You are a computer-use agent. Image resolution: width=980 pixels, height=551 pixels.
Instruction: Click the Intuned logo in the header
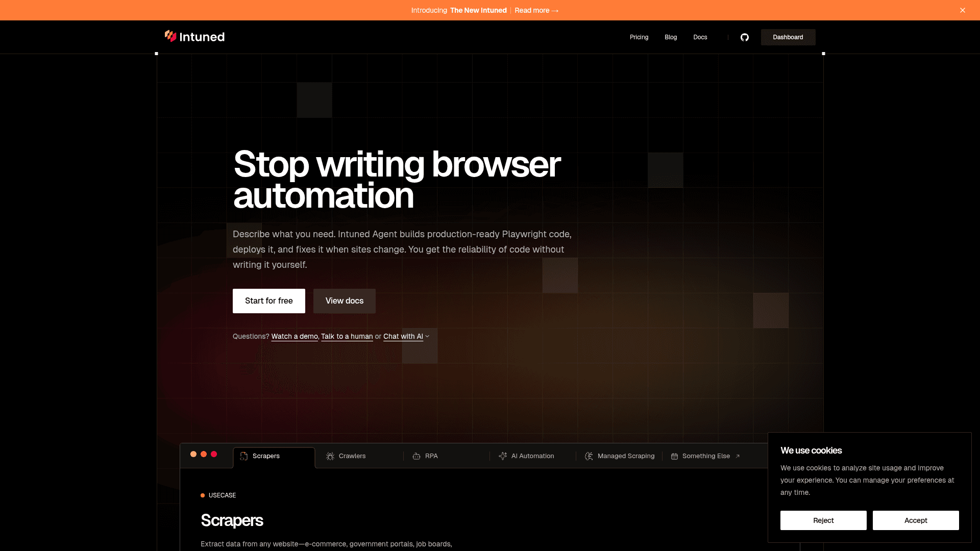[x=194, y=37]
